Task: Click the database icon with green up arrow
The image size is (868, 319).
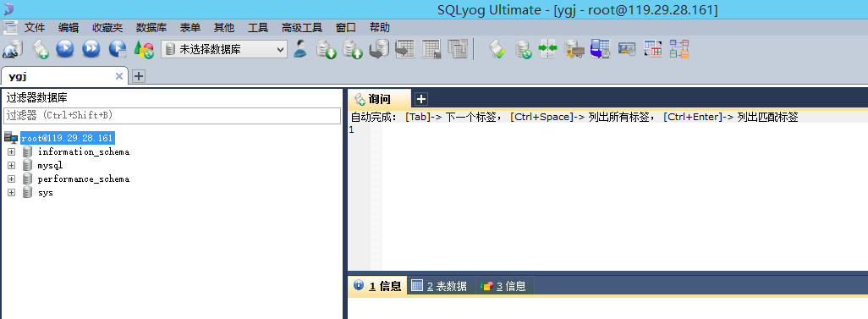Action: (352, 49)
